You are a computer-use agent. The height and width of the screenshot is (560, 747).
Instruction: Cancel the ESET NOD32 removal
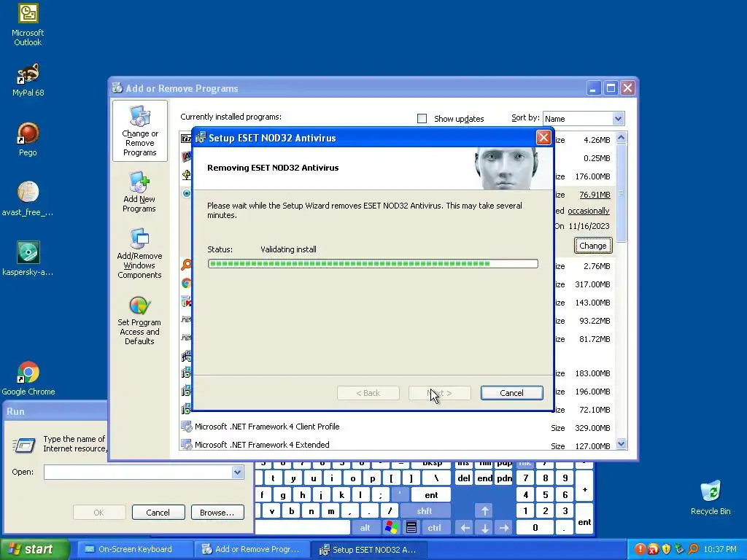(x=511, y=393)
